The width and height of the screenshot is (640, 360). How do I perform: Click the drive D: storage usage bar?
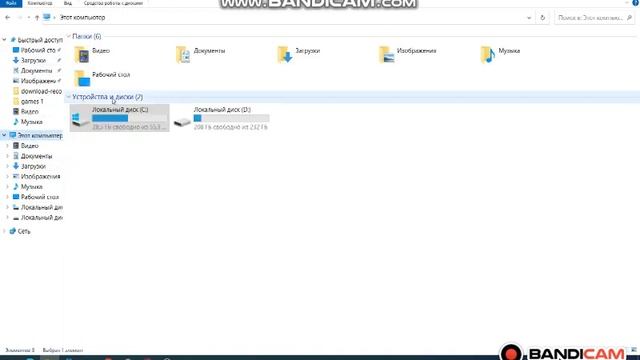point(231,118)
